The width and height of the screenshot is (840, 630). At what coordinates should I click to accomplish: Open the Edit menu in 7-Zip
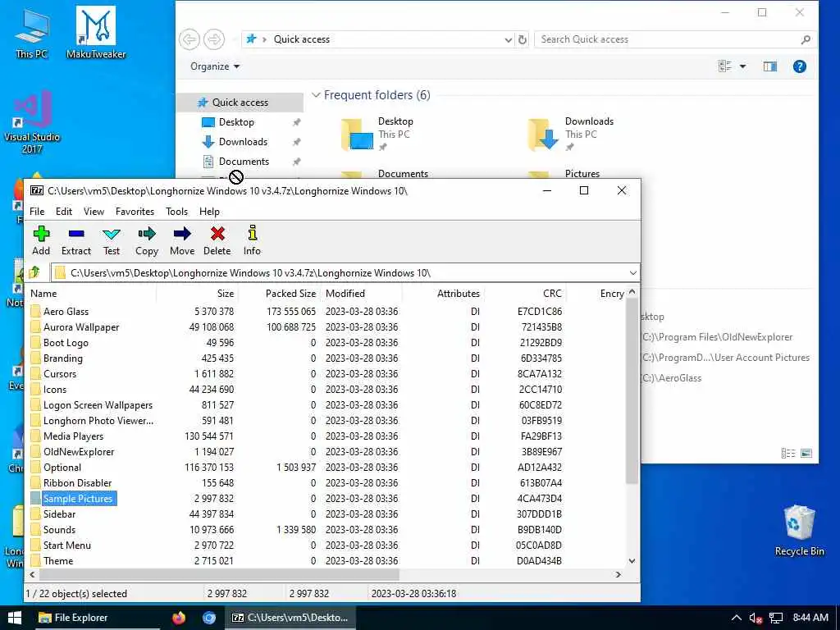pos(64,212)
